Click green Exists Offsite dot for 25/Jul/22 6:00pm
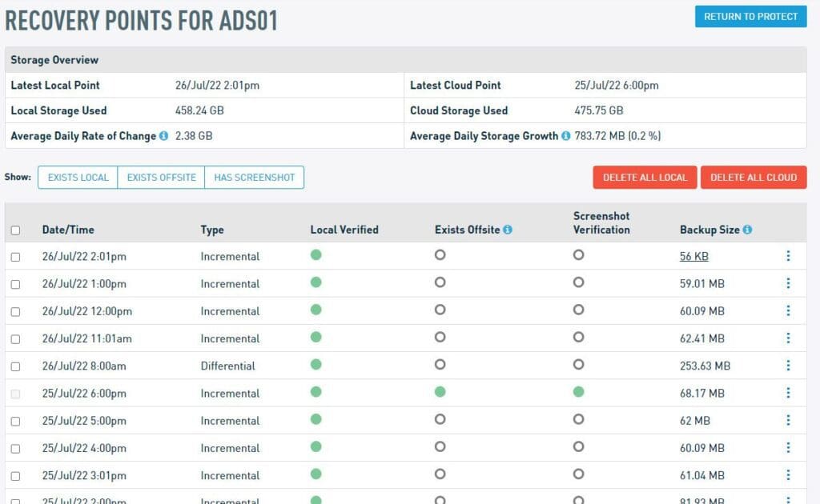This screenshot has width=820, height=504. click(x=440, y=392)
